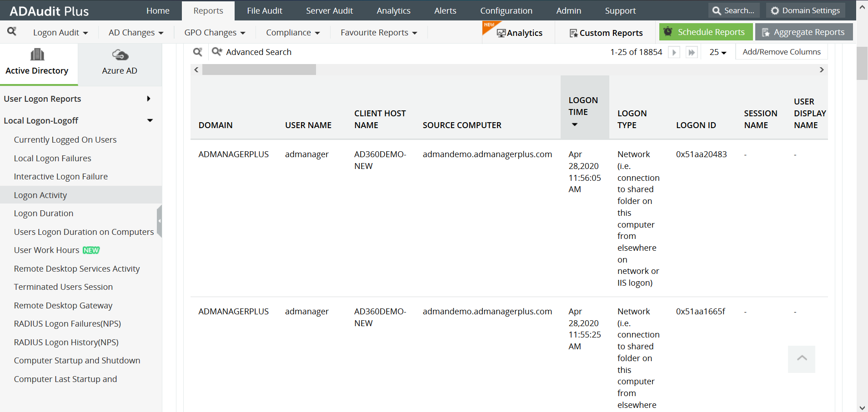This screenshot has height=412, width=868.
Task: Open Aggregate Reports
Action: pos(803,32)
